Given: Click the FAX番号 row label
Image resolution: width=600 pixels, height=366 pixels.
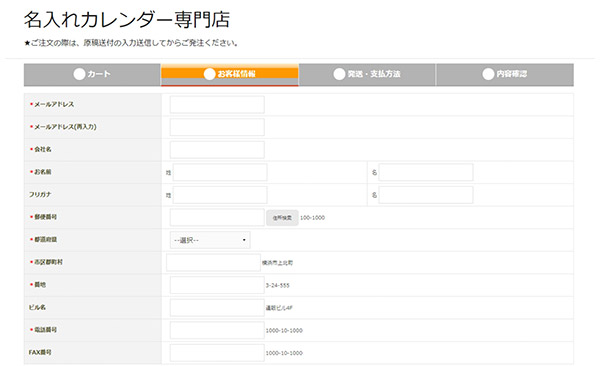Looking at the screenshot, I should tap(40, 352).
